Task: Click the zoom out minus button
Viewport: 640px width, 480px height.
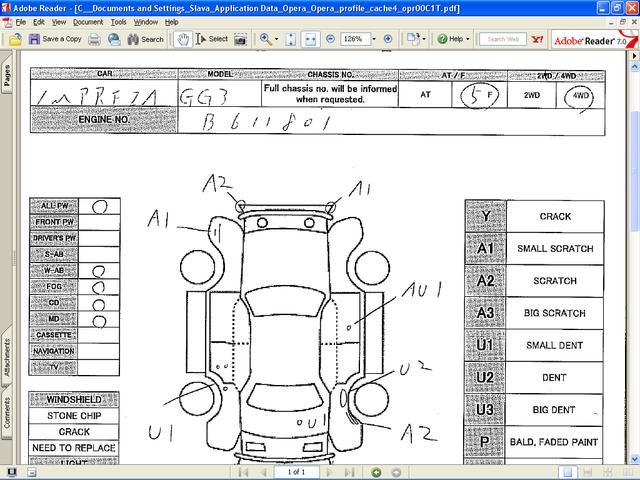Action: click(x=331, y=39)
